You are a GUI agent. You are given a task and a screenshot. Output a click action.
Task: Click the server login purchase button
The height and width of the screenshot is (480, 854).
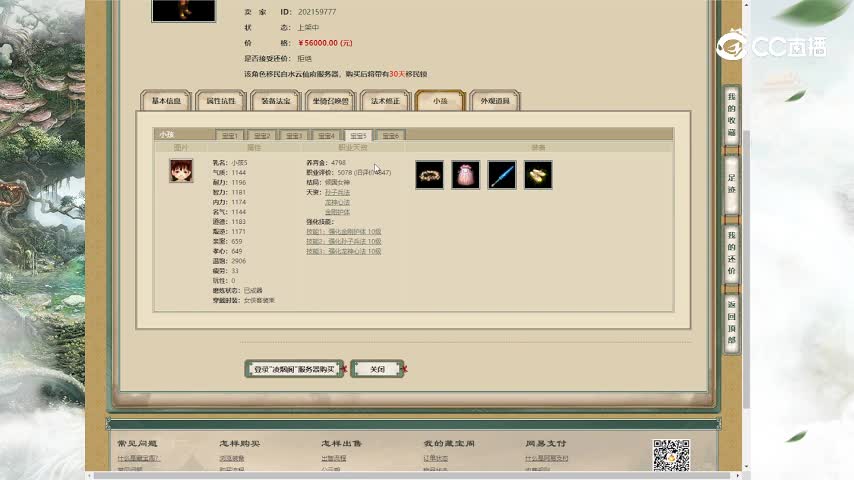tap(294, 369)
